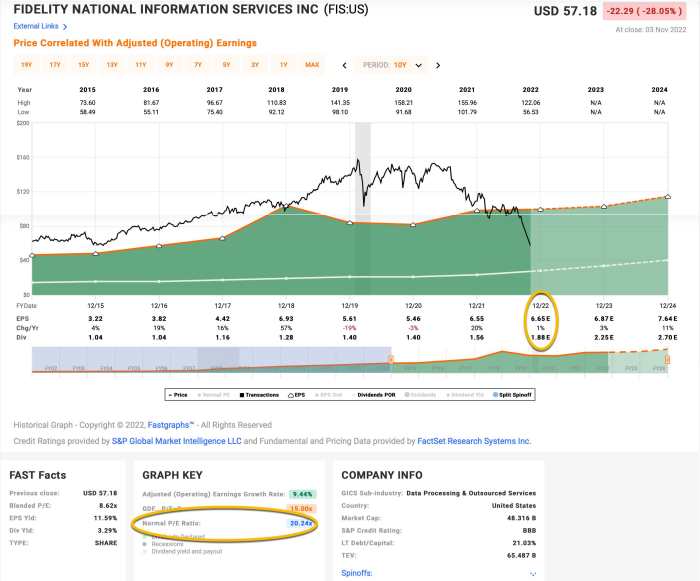
Task: Open the Fastgraphs copyright link
Action: point(171,425)
